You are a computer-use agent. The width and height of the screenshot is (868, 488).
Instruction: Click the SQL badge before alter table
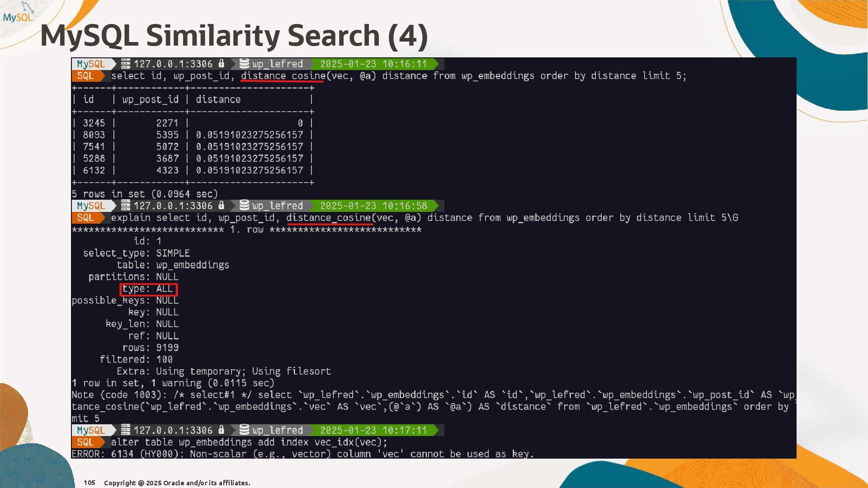(85, 442)
